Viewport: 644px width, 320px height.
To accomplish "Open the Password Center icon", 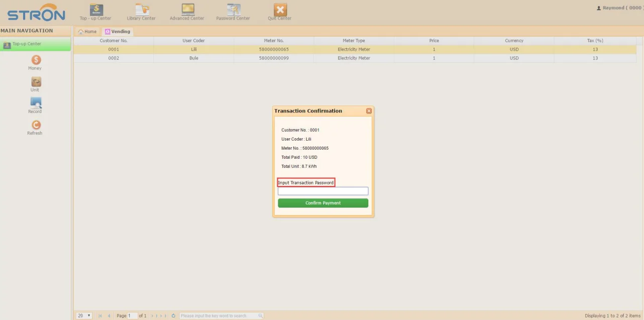I will tap(233, 10).
